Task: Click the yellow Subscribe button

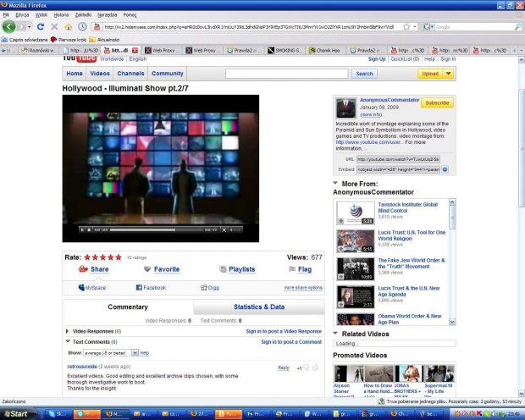Action: (x=437, y=102)
